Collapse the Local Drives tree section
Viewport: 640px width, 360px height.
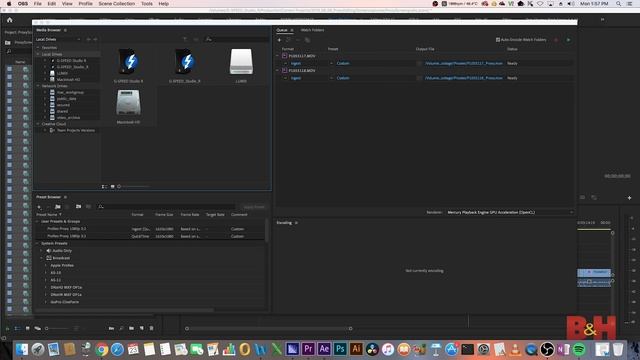[x=38, y=54]
